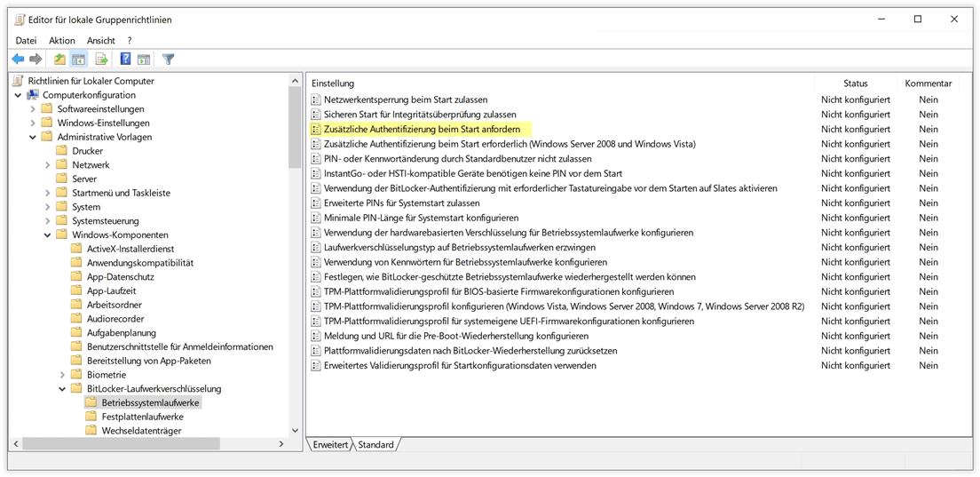Click tree pane horizontal scroll-left arrow
The image size is (980, 477).
pos(16,444)
